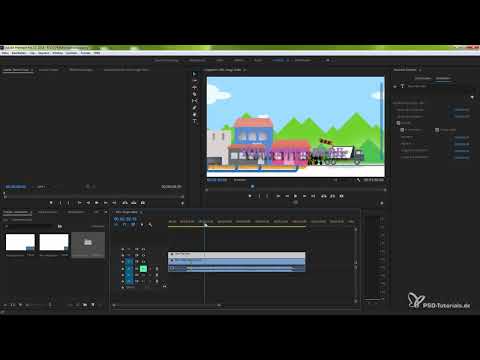Open the Hilfe menu
The image size is (480, 360).
tap(97, 53)
